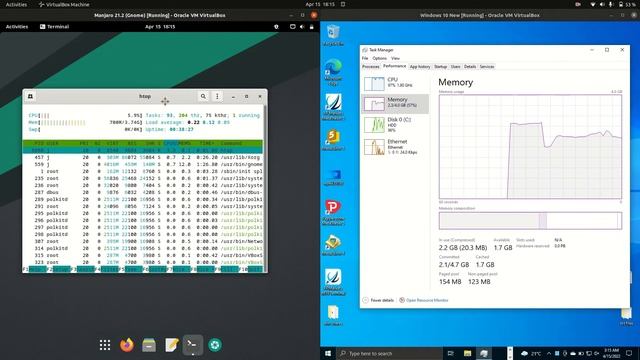
Task: Select htop process row PID 559
Action: [143, 164]
